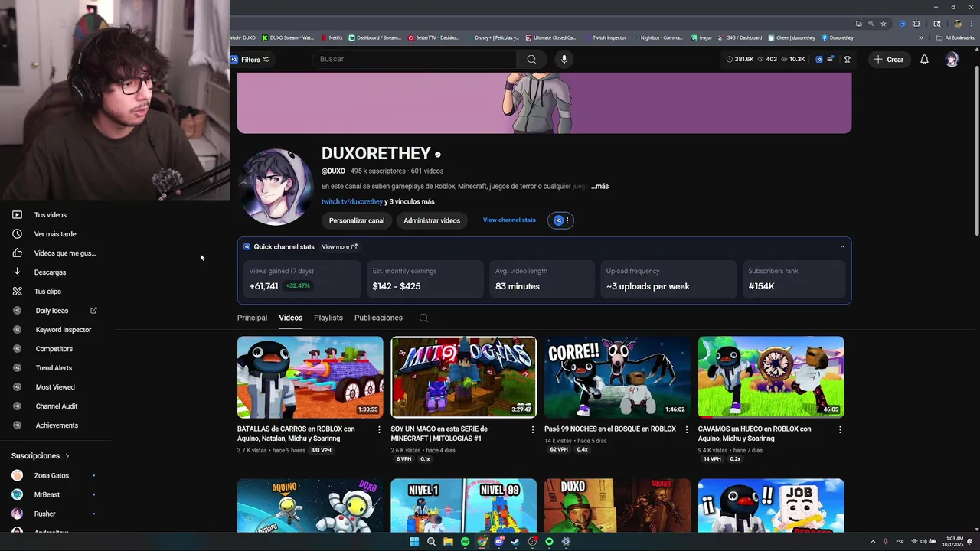Screen dimensions: 980x551
Task: Open Discord from the taskbar
Action: click(498, 542)
